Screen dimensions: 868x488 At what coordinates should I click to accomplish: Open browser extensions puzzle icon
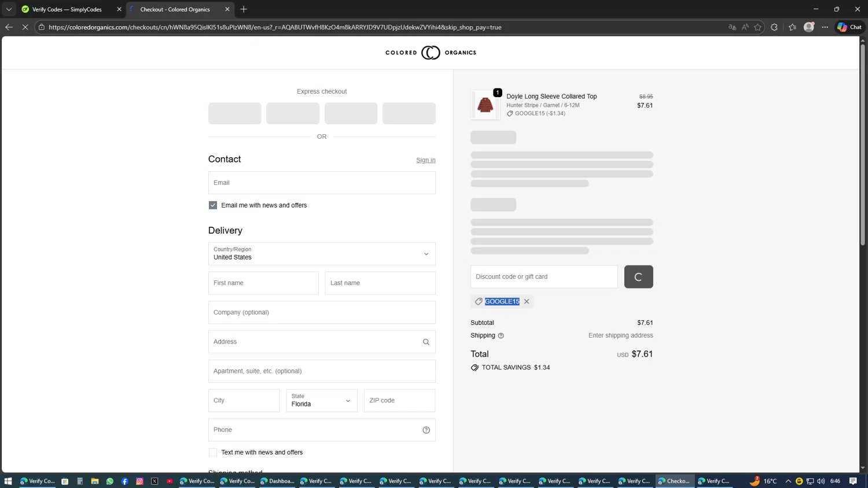[774, 27]
